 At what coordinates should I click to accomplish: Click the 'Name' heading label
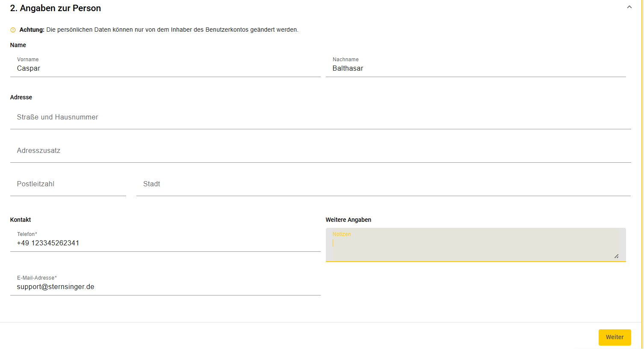point(18,45)
